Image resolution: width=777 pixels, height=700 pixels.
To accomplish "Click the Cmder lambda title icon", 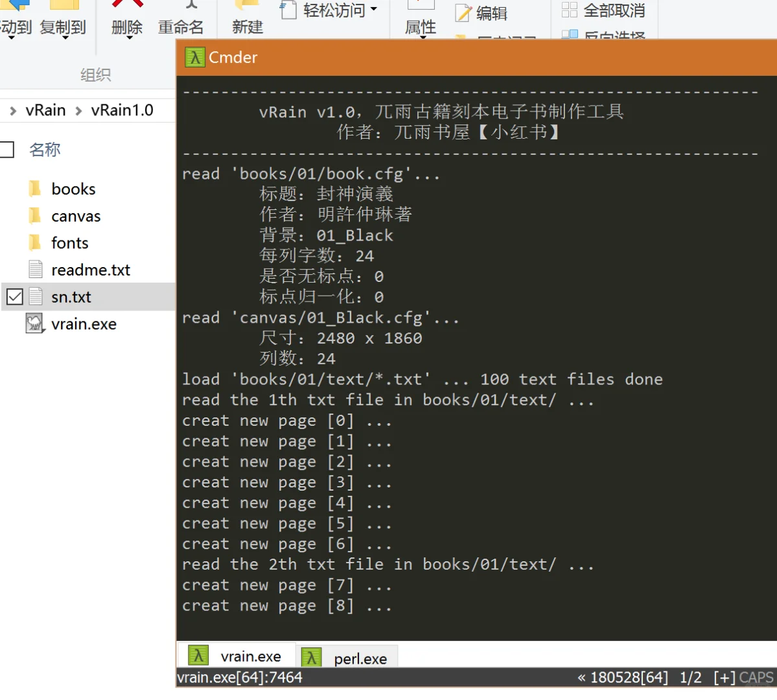I will [x=195, y=58].
